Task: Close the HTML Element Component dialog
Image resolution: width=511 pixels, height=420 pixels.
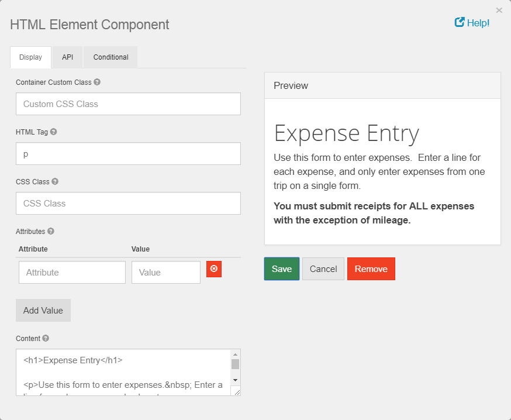Action: tap(499, 10)
